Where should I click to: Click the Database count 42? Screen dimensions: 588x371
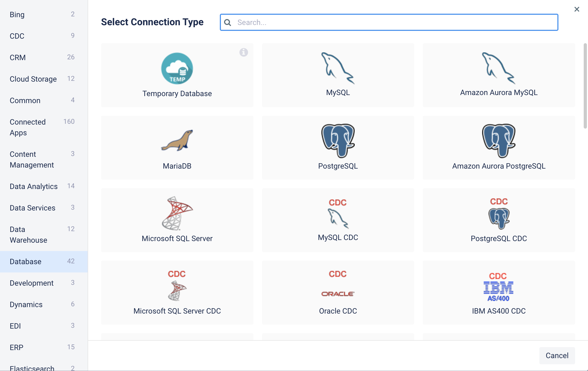71,261
